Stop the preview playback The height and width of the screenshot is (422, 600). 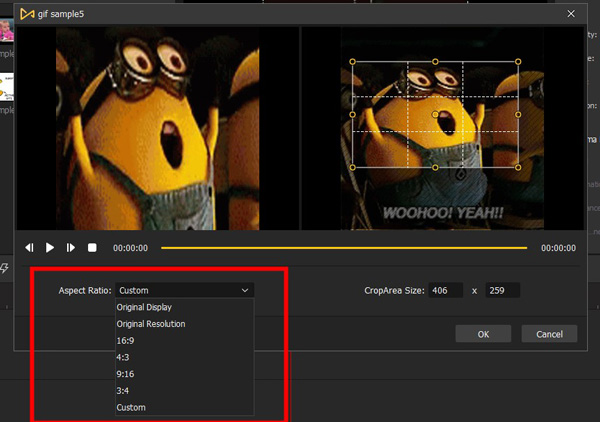[92, 248]
